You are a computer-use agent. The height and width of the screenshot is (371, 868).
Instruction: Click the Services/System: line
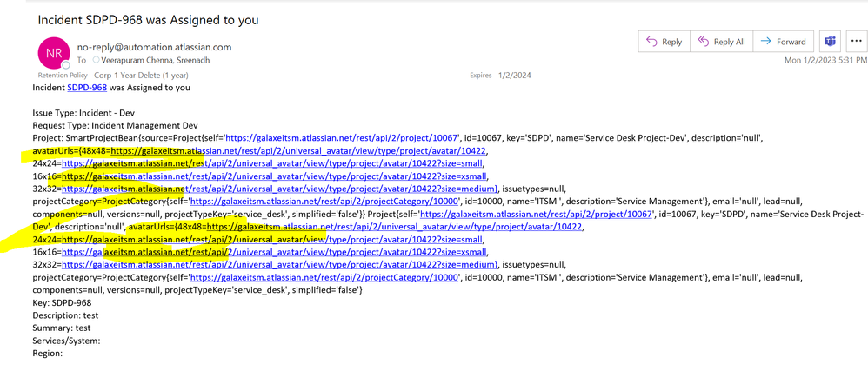66,341
